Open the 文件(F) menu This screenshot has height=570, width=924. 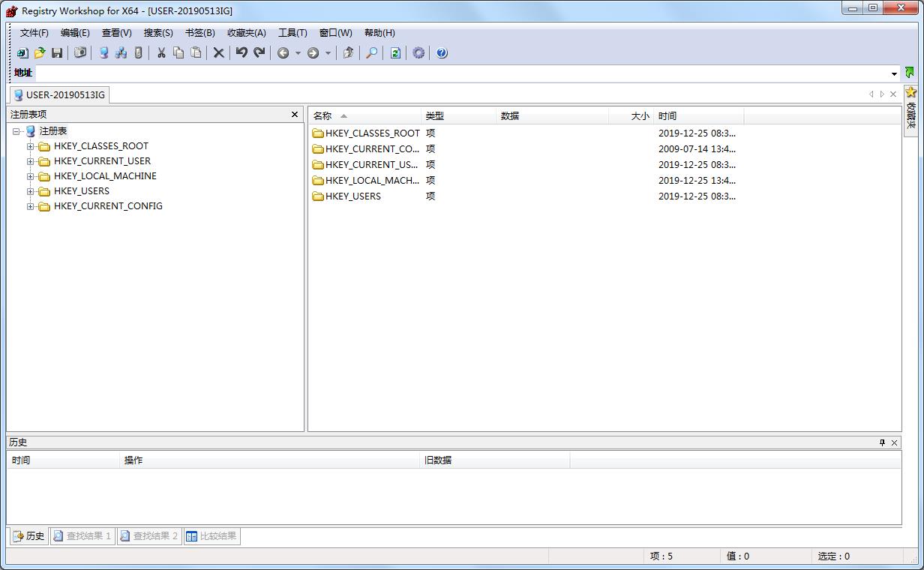(x=34, y=33)
